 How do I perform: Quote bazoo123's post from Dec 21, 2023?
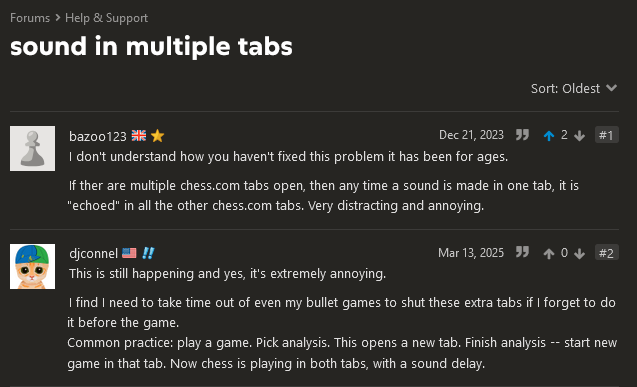tap(522, 135)
